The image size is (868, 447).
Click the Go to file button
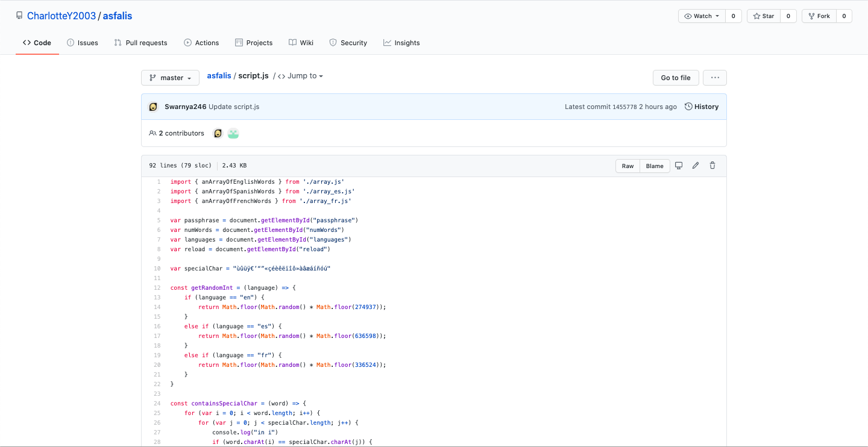coord(676,78)
